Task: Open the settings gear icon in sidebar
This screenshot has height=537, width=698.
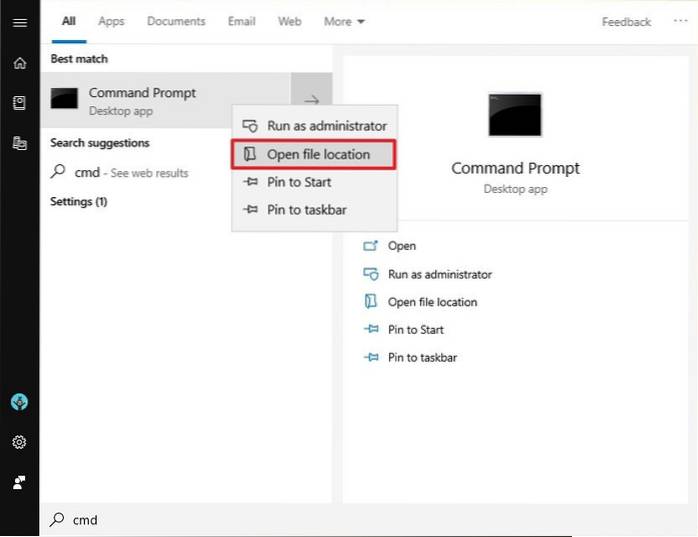Action: point(19,442)
